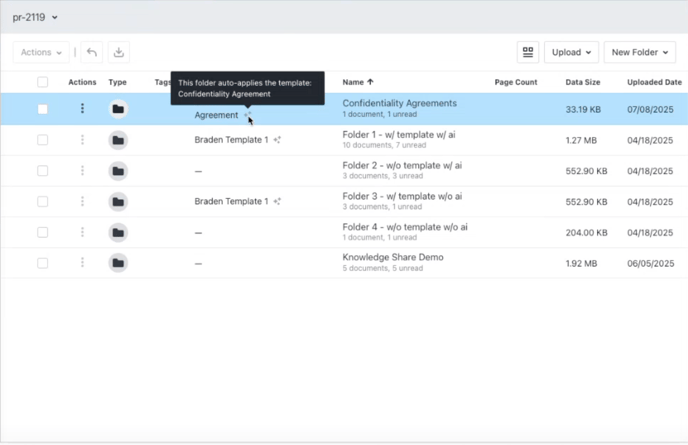Open the pr-2119 project selector
The height and width of the screenshot is (445, 688).
tap(35, 17)
